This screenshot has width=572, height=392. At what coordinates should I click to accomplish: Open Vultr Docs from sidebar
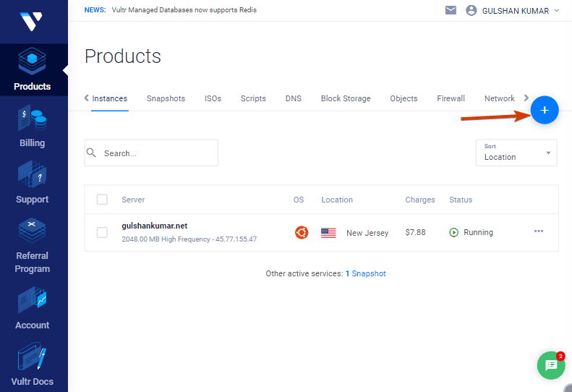click(x=32, y=365)
